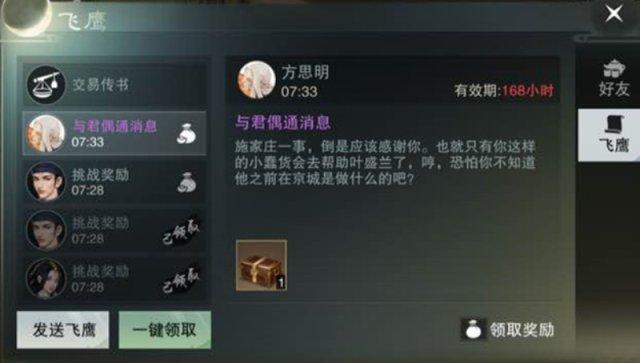Click the purple 与君偶通消息 message title
Screen dimensions: 640x363
pyautogui.click(x=283, y=122)
